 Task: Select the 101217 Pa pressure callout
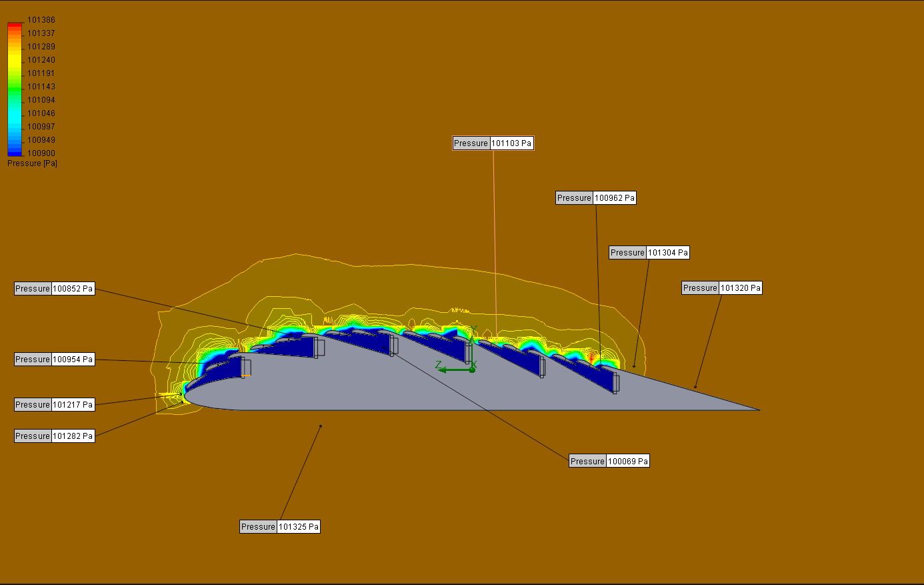pyautogui.click(x=55, y=405)
